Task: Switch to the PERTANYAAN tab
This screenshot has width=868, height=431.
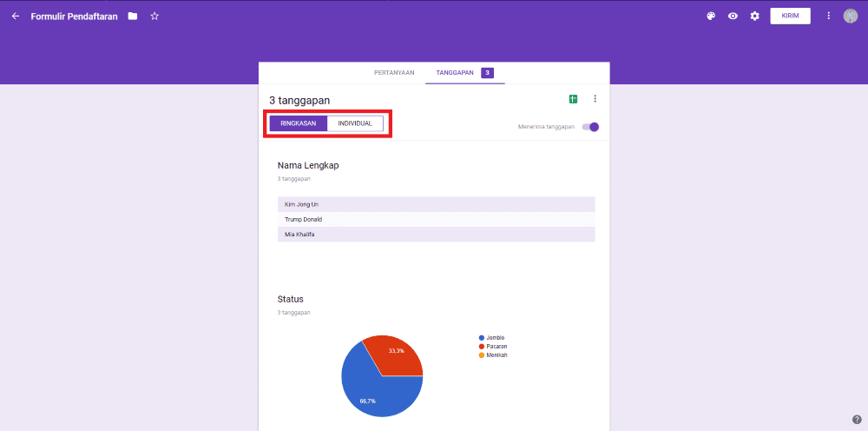Action: 394,73
